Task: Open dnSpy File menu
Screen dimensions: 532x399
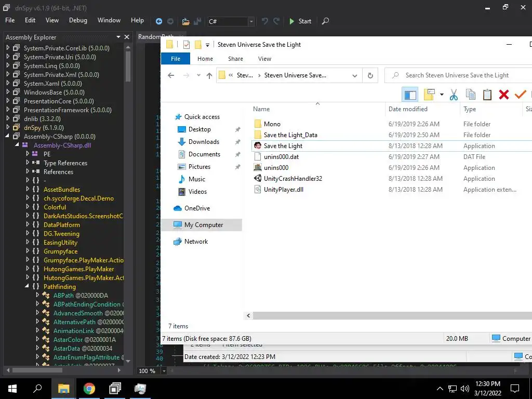Action: pyautogui.click(x=10, y=20)
